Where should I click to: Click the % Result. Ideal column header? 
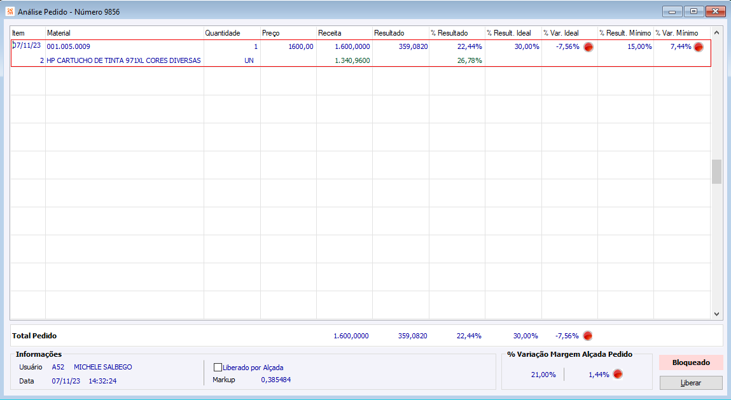click(x=513, y=33)
